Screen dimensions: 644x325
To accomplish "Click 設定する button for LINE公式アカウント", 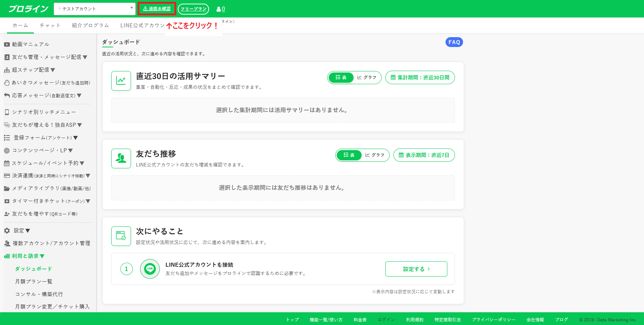I will click(x=416, y=269).
